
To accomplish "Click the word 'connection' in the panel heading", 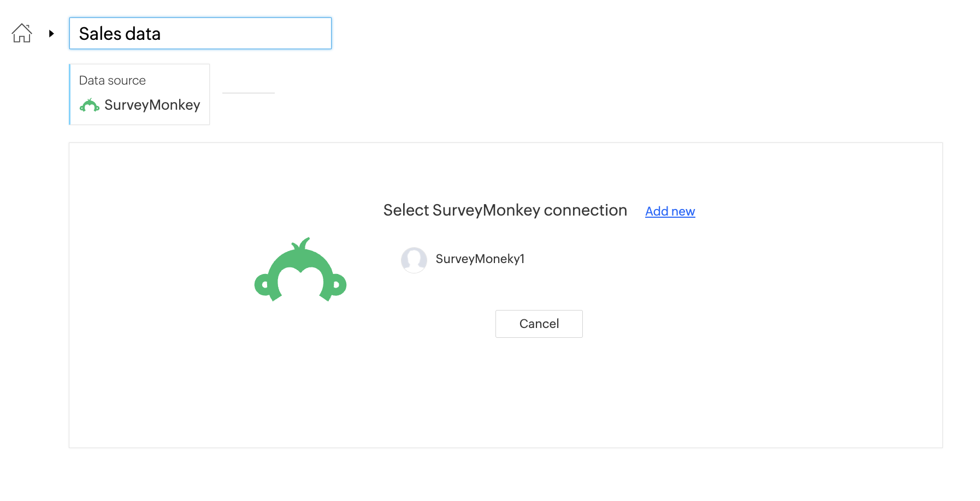I will point(585,210).
